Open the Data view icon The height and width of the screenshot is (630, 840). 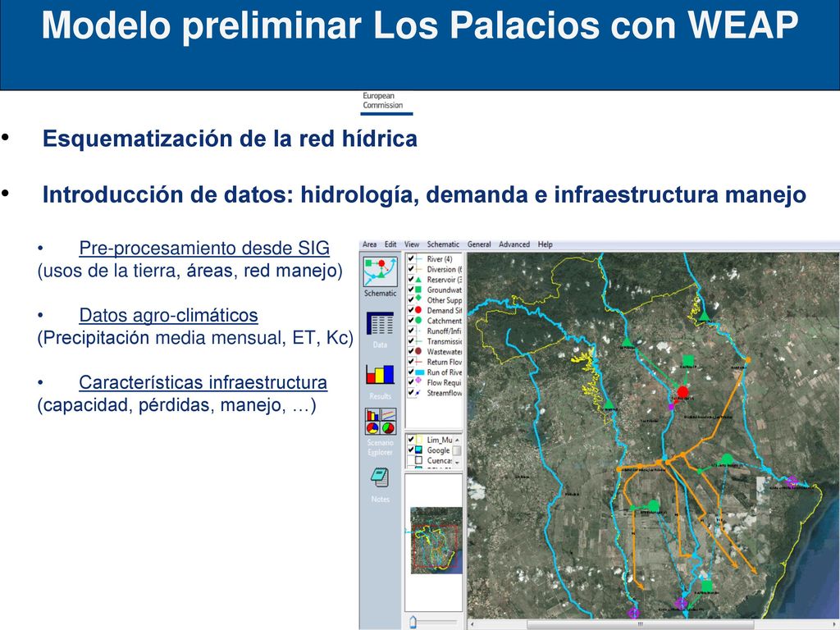coord(380,323)
